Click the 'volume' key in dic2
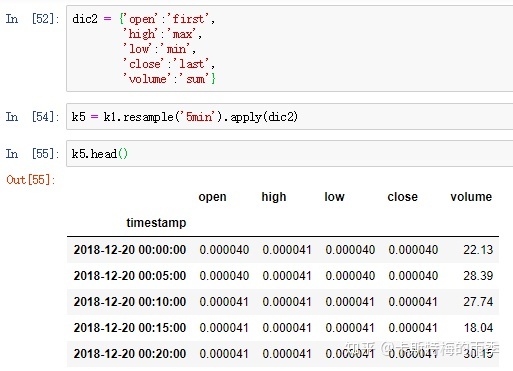The image size is (513, 371). pos(147,79)
